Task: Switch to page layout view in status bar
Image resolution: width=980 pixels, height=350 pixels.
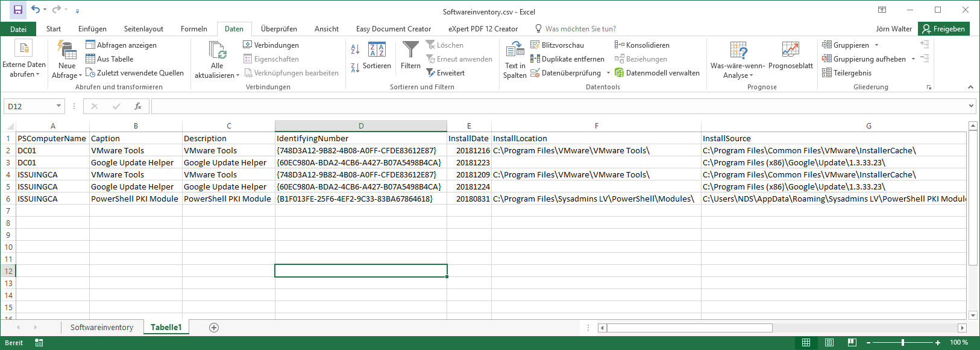Action: [x=829, y=343]
